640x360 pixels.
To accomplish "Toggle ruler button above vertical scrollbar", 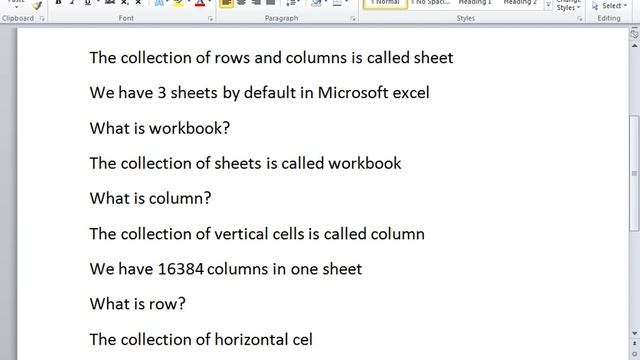I will click(x=634, y=34).
